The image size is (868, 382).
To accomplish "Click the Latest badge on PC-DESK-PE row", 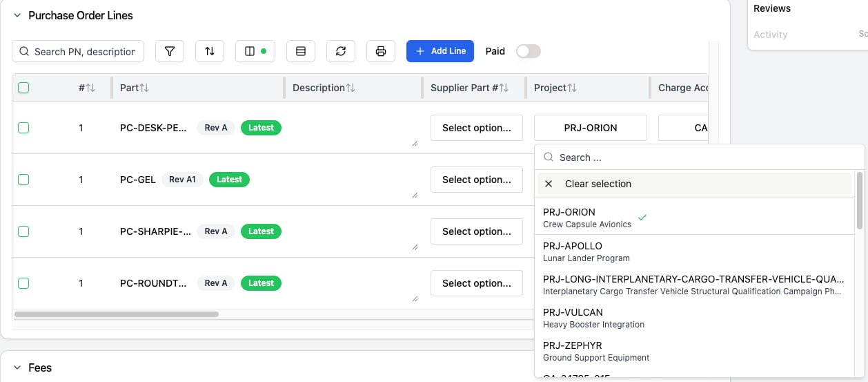I will click(x=261, y=128).
